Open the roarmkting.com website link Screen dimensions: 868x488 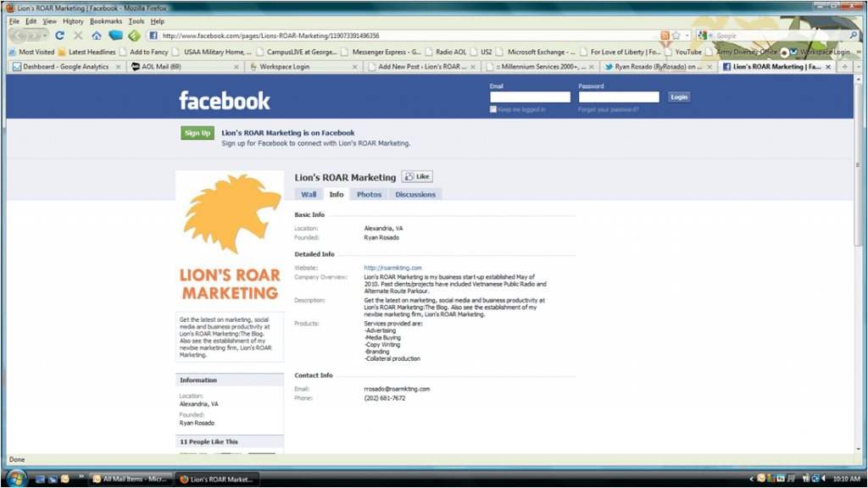click(392, 268)
